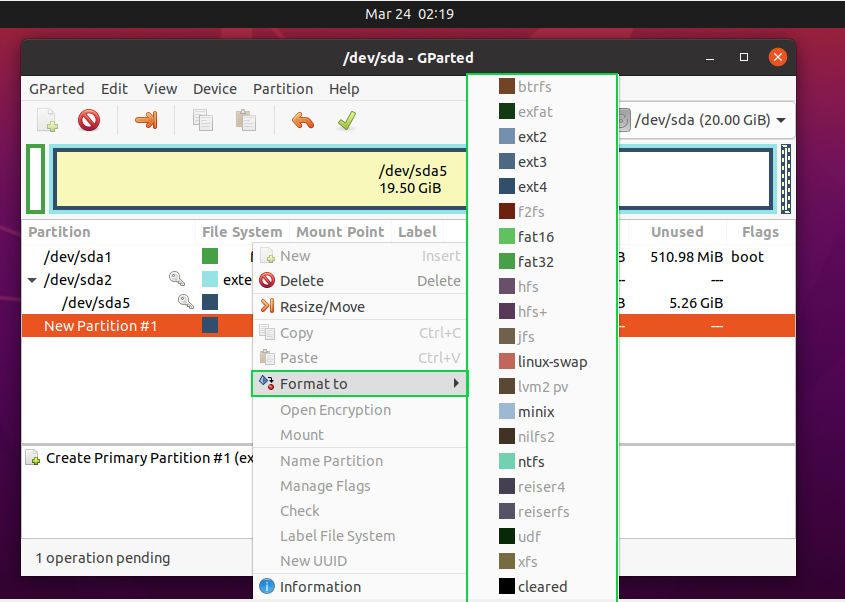Open the View menu
The height and width of the screenshot is (602, 845).
(x=161, y=89)
